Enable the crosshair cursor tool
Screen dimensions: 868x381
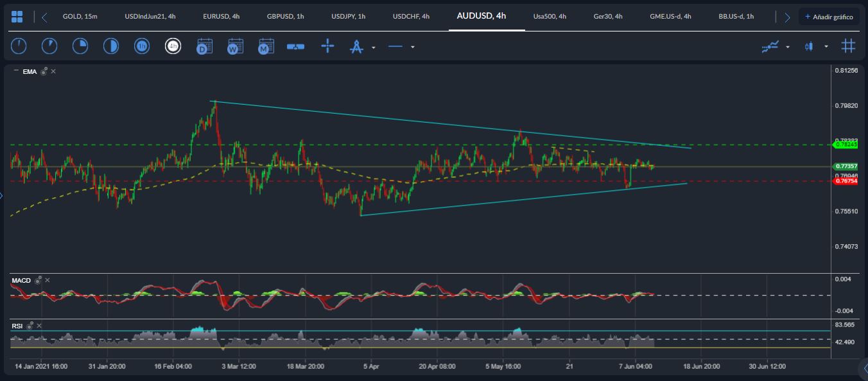coord(327,46)
